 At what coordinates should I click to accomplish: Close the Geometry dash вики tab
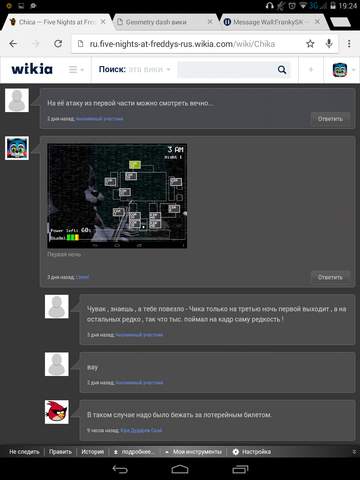coord(210,22)
